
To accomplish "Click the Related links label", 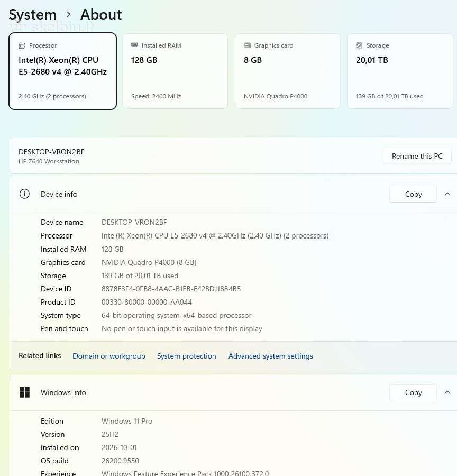I will point(40,355).
